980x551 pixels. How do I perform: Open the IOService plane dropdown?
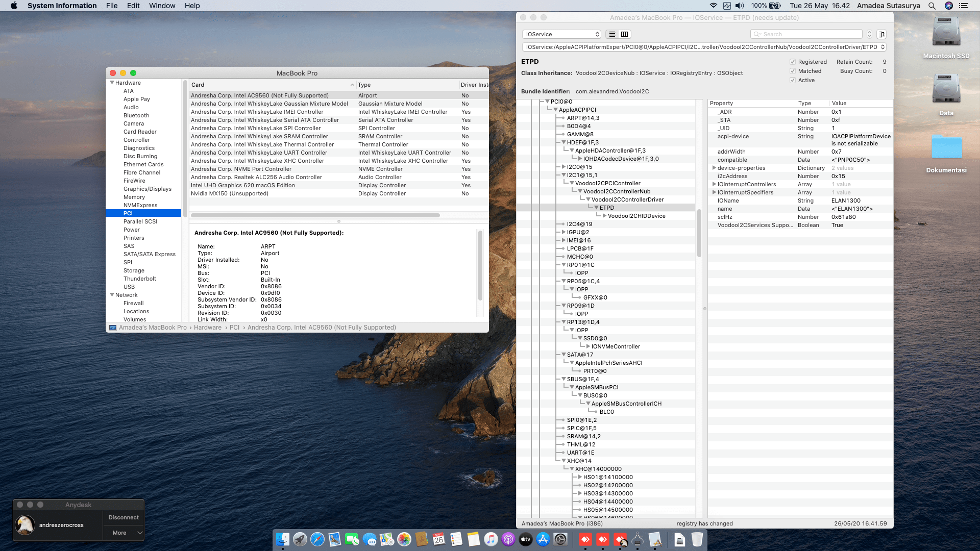[561, 34]
